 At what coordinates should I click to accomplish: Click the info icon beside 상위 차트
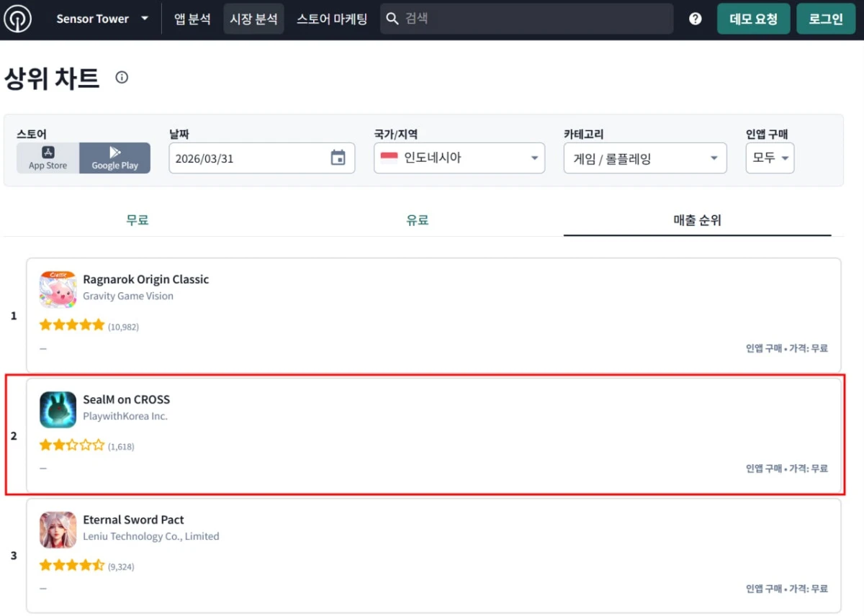click(x=122, y=78)
